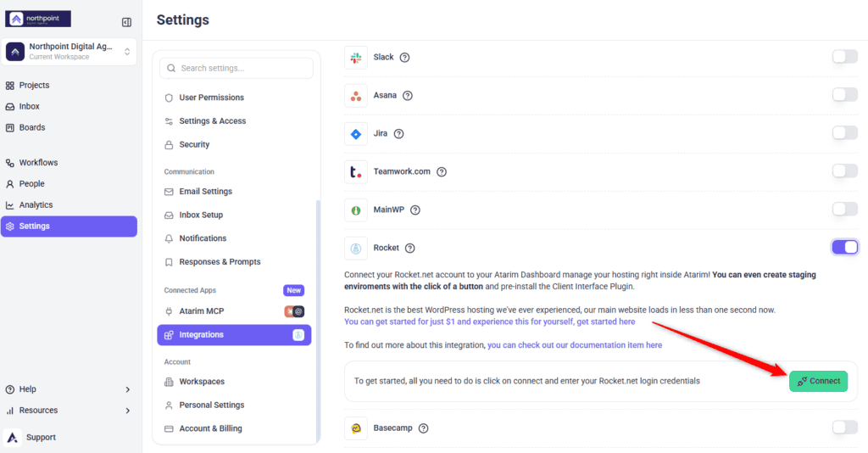Open Atarim MCP connected app
The width and height of the screenshot is (868, 453).
[x=201, y=311]
